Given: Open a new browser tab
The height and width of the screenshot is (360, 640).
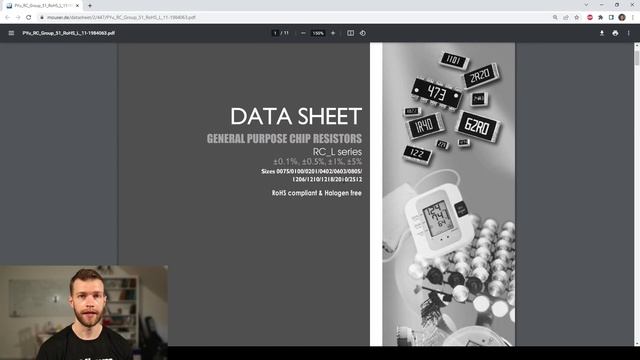Looking at the screenshot, I should pyautogui.click(x=90, y=6).
